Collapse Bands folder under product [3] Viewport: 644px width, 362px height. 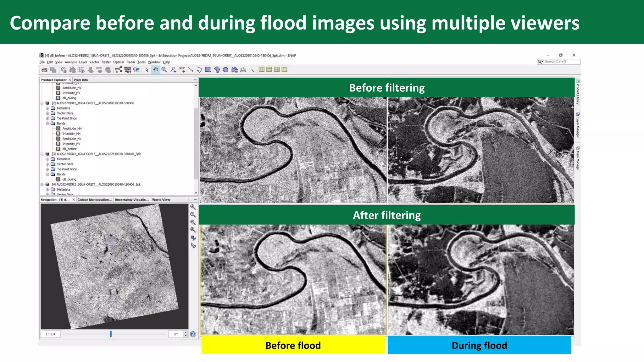47,174
